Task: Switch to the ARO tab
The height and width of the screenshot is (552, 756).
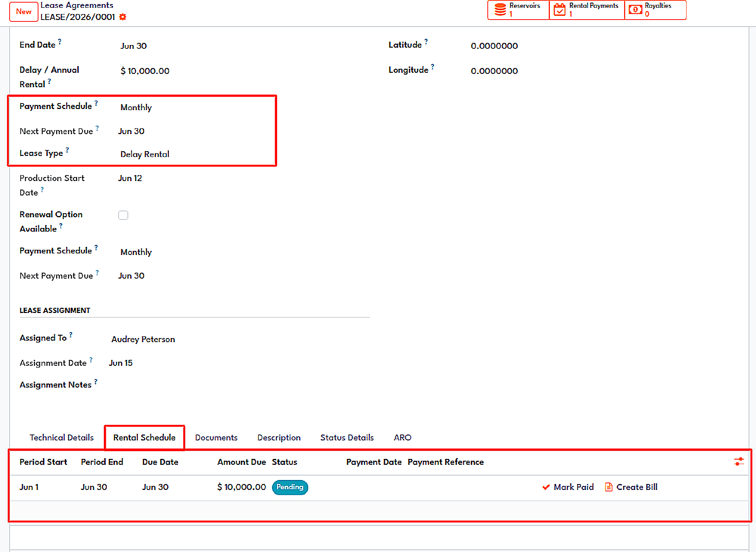Action: pyautogui.click(x=402, y=437)
